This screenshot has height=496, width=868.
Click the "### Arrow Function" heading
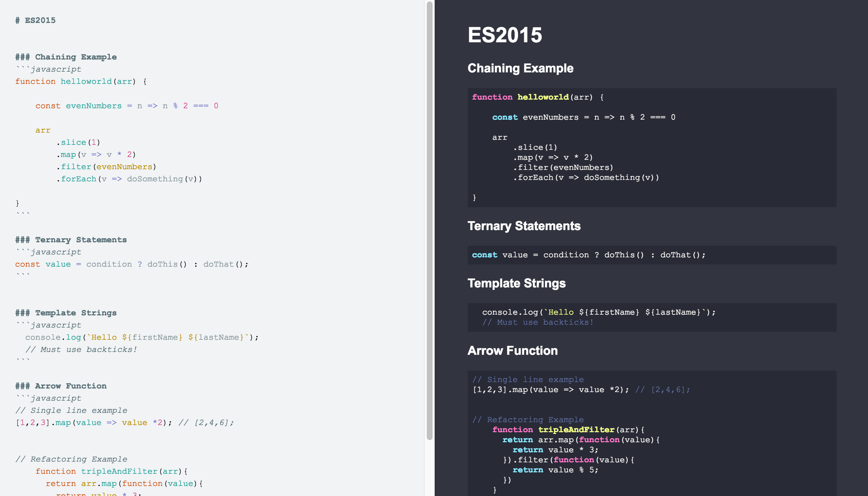(x=61, y=386)
